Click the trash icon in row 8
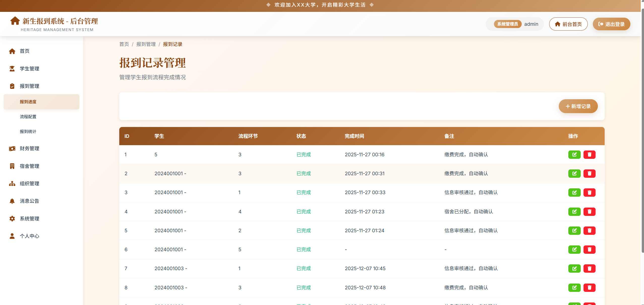 (x=589, y=288)
